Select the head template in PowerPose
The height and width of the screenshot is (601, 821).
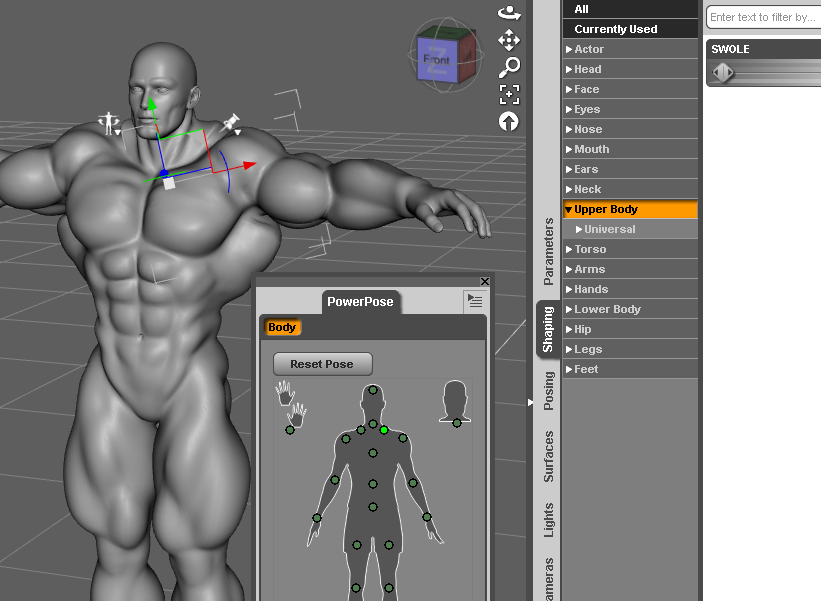pos(454,400)
